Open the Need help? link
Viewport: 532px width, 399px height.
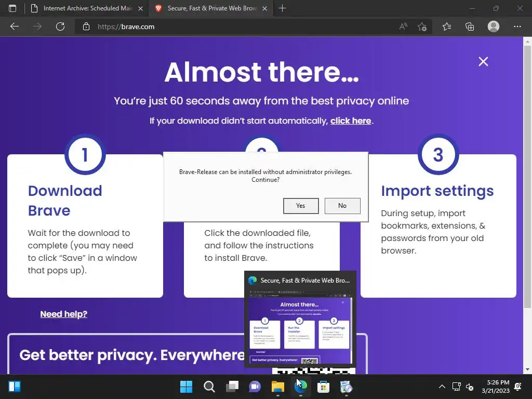tap(64, 314)
